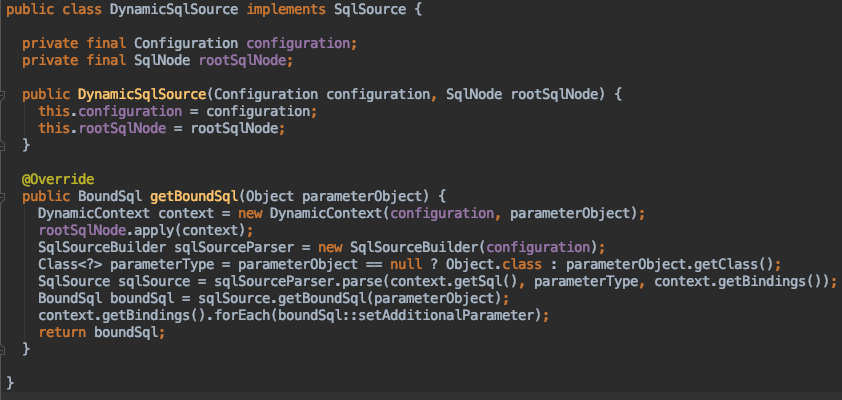The width and height of the screenshot is (842, 400).
Task: Click the return keyword in the last statement
Action: tap(62, 332)
